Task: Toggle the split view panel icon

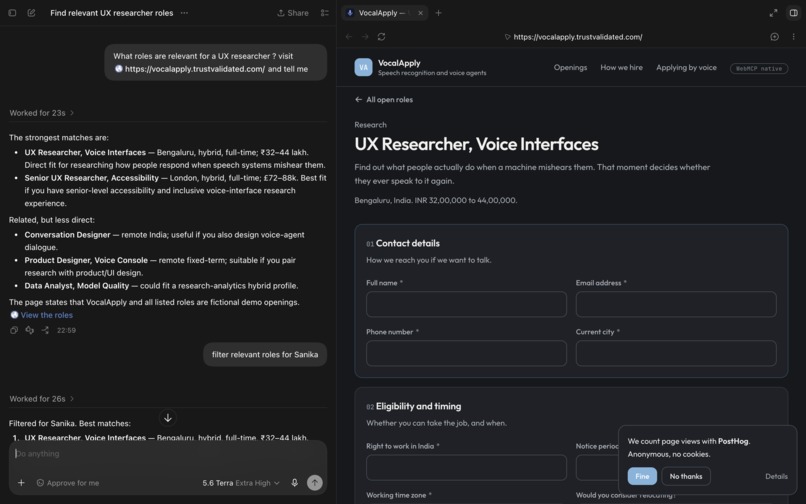Action: tap(794, 13)
